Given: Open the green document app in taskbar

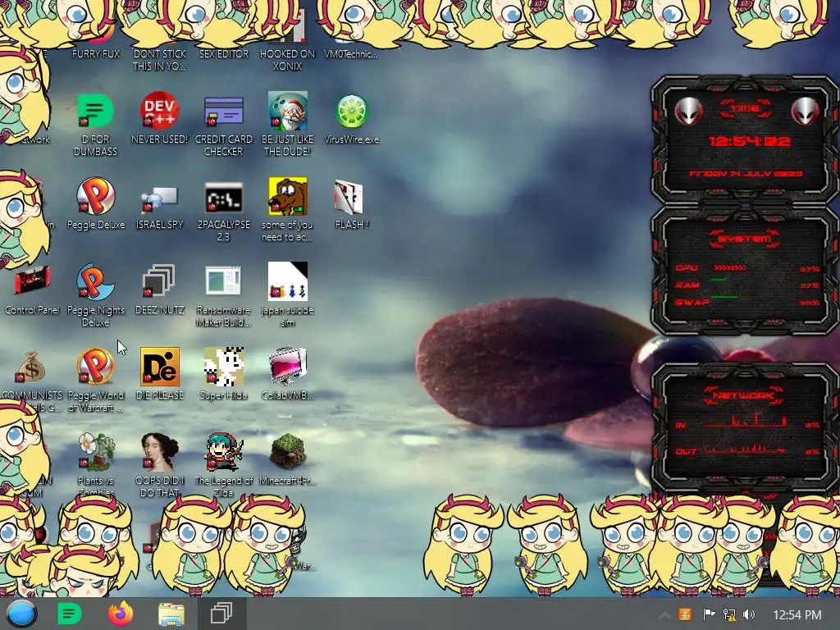Looking at the screenshot, I should pyautogui.click(x=70, y=614).
